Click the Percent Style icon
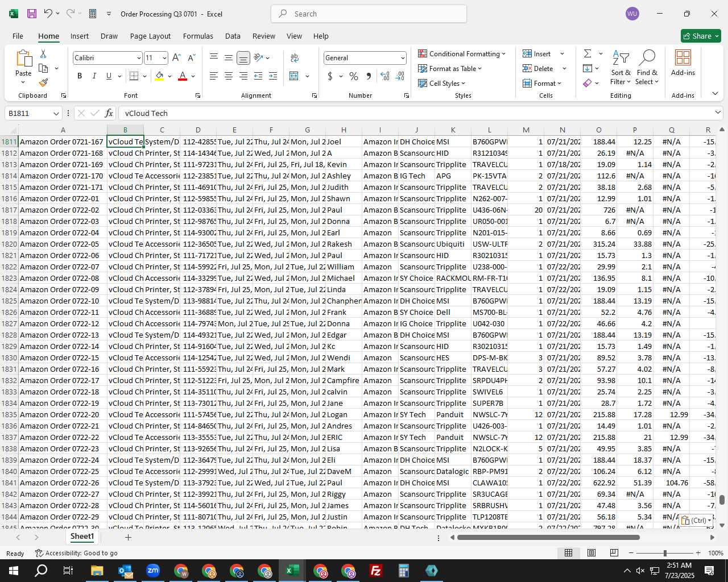Screen dimensions: 728x582 (354, 76)
